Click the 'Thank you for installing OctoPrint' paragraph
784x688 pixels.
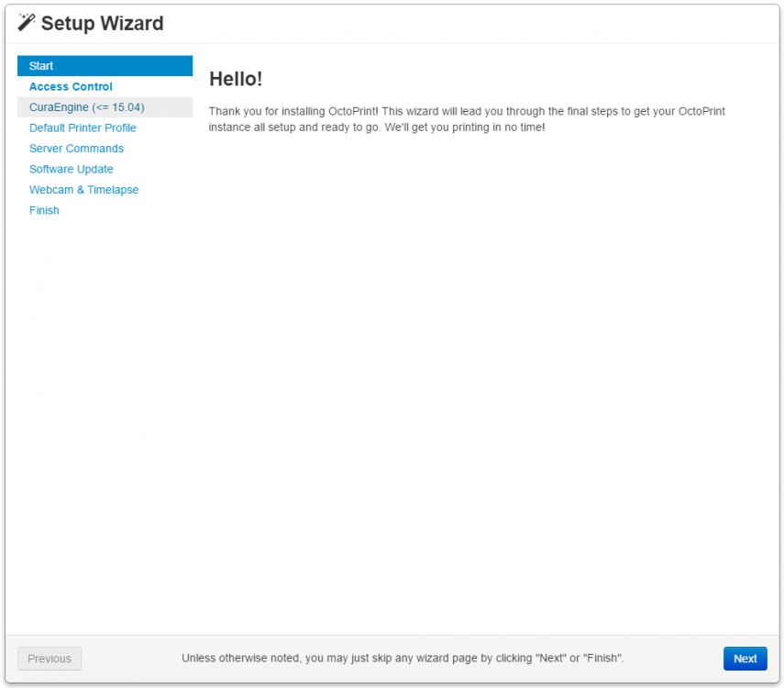pyautogui.click(x=467, y=119)
